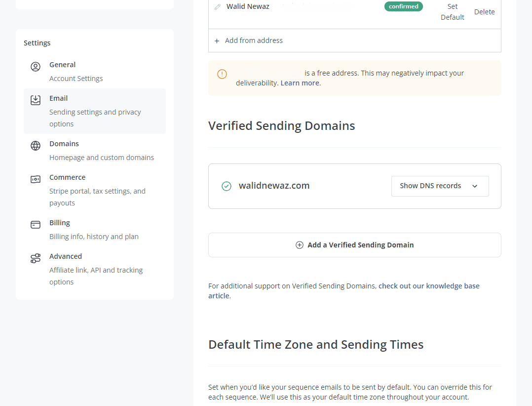Open Domains settings section

[95, 151]
